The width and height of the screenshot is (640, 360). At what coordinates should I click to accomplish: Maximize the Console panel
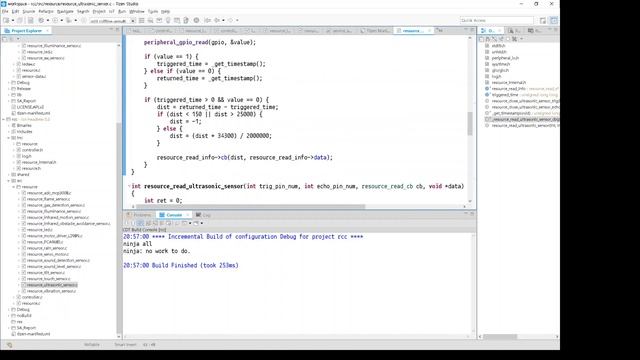pos(472,213)
